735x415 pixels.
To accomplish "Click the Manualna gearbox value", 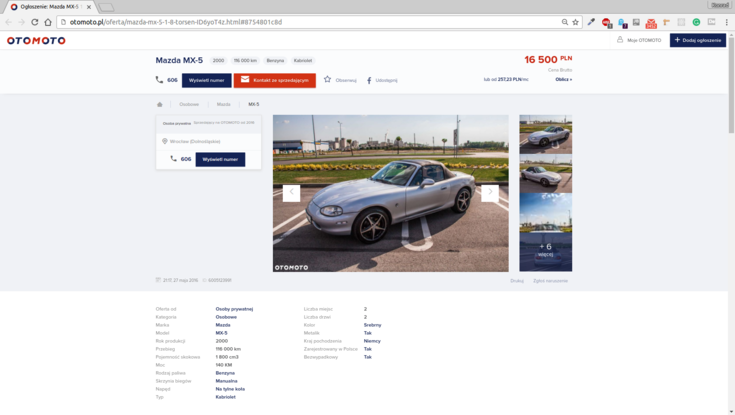I will click(226, 381).
